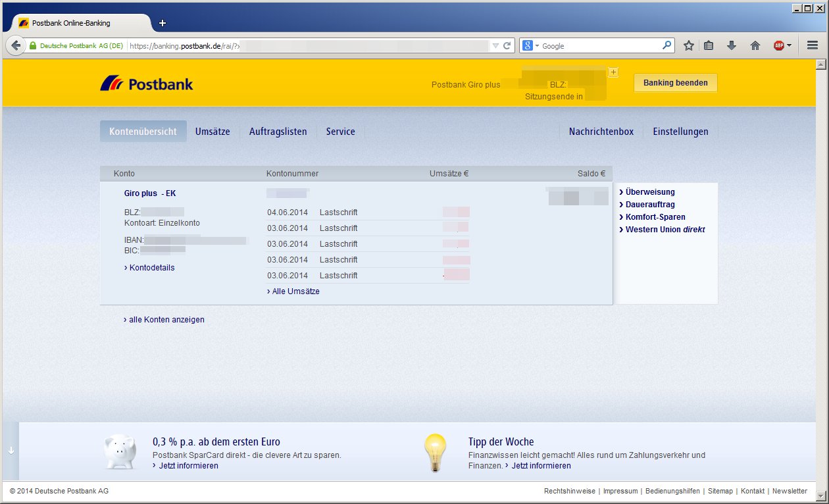Click the browser back arrow button
The height and width of the screenshot is (504, 829).
click(16, 46)
